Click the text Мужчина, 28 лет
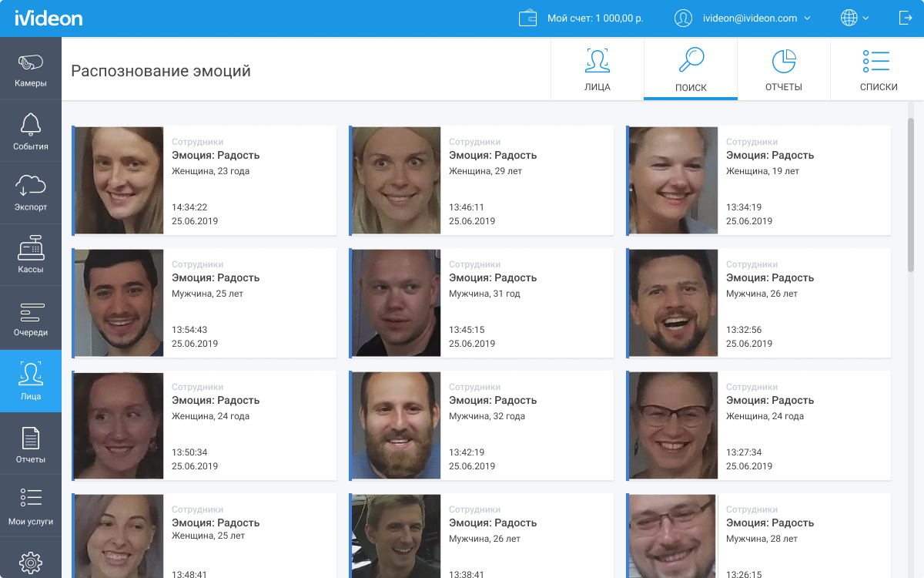 coord(762,537)
